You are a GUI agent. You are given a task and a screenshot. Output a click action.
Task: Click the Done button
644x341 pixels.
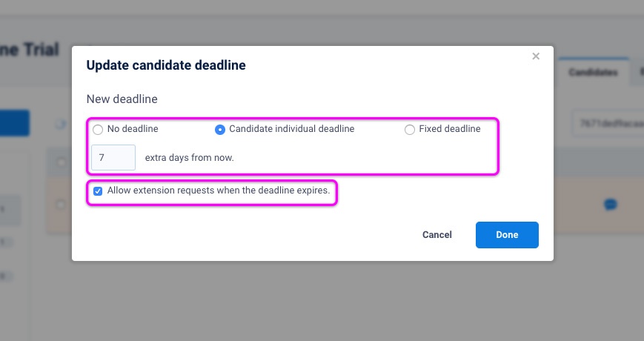point(507,235)
